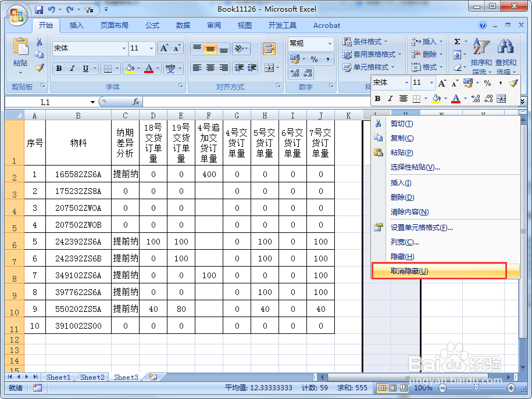The width and height of the screenshot is (532, 399).
Task: Click the insert worksheet tab icon
Action: tap(153, 377)
